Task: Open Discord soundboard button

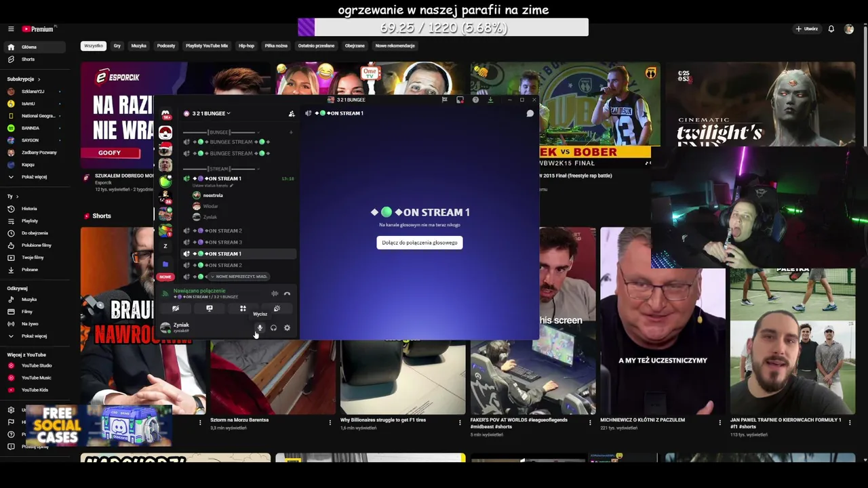Action: (x=277, y=308)
